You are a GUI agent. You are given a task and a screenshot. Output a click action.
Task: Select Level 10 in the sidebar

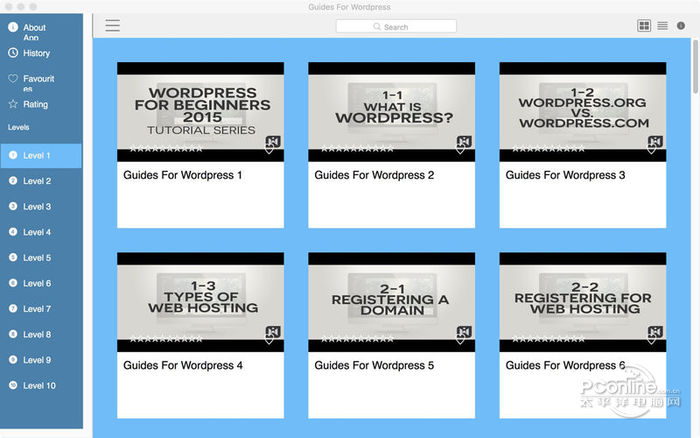(41, 385)
